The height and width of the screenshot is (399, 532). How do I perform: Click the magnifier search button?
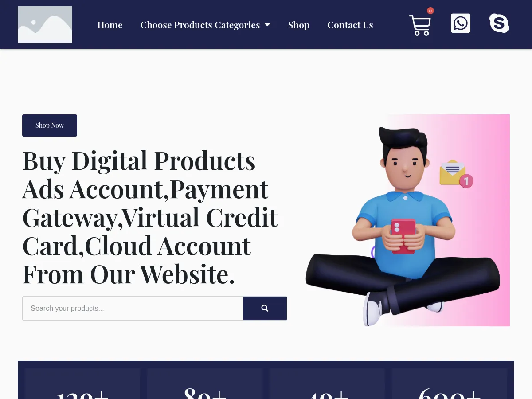coord(265,308)
